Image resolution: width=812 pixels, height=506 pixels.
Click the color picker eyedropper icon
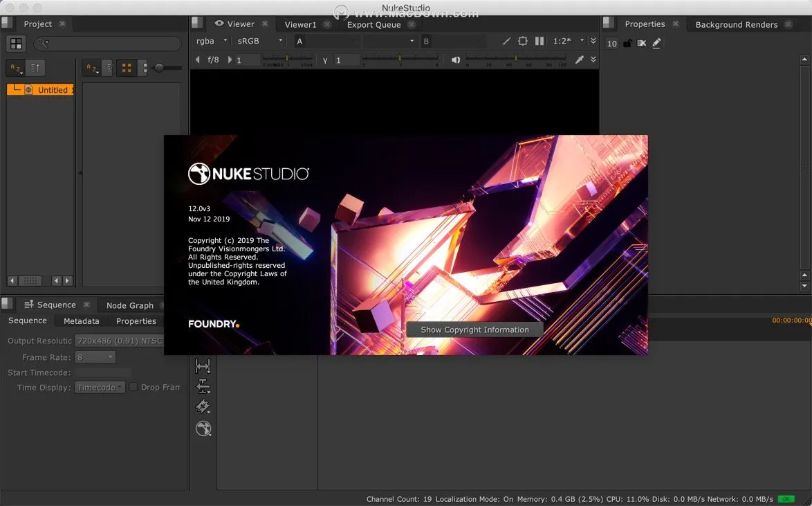pyautogui.click(x=580, y=60)
